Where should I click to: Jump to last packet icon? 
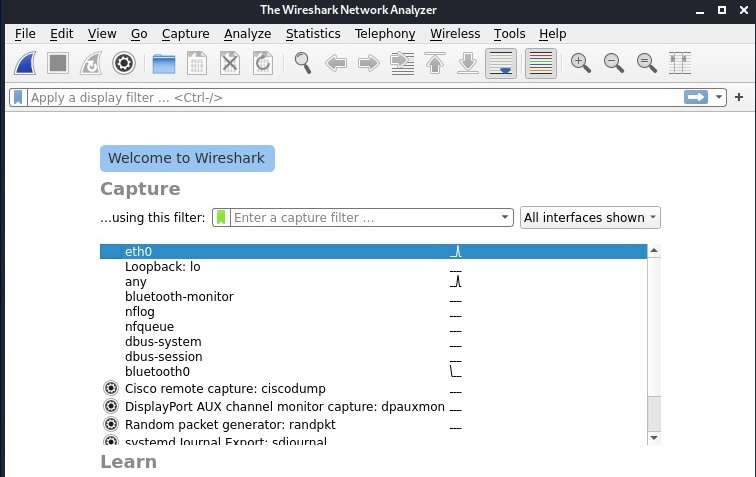468,63
